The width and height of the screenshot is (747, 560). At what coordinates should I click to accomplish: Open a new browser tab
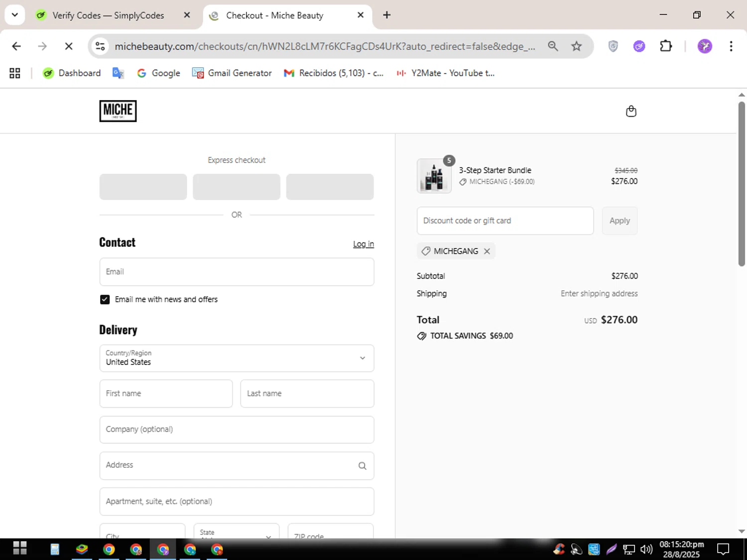coord(387,15)
